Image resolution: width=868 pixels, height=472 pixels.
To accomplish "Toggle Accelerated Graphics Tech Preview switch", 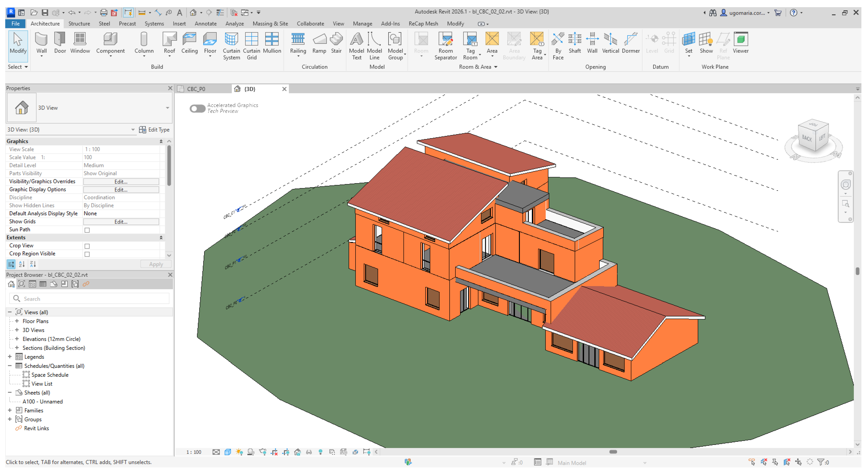I will 197,108.
